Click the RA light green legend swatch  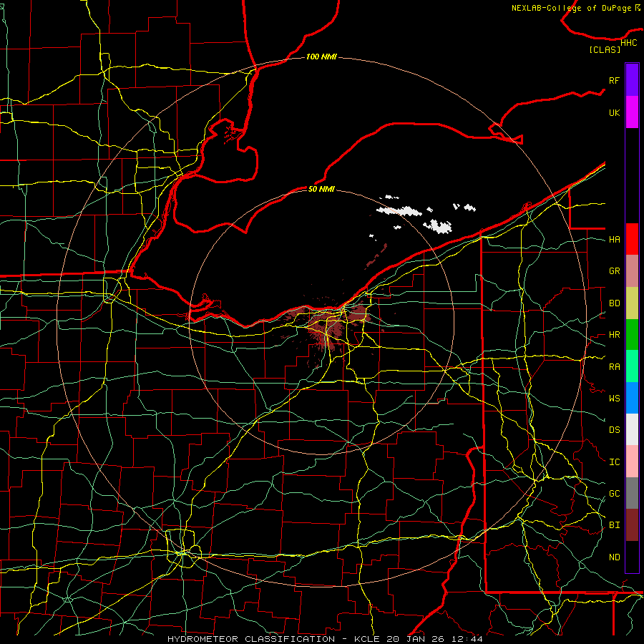pyautogui.click(x=632, y=366)
